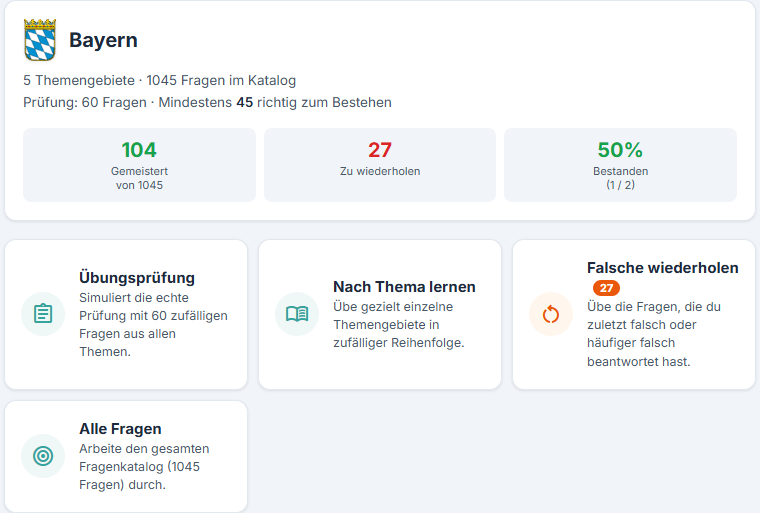This screenshot has width=760, height=513.
Task: Click the open book icon for Nach Thema lernen
Action: pos(297,314)
